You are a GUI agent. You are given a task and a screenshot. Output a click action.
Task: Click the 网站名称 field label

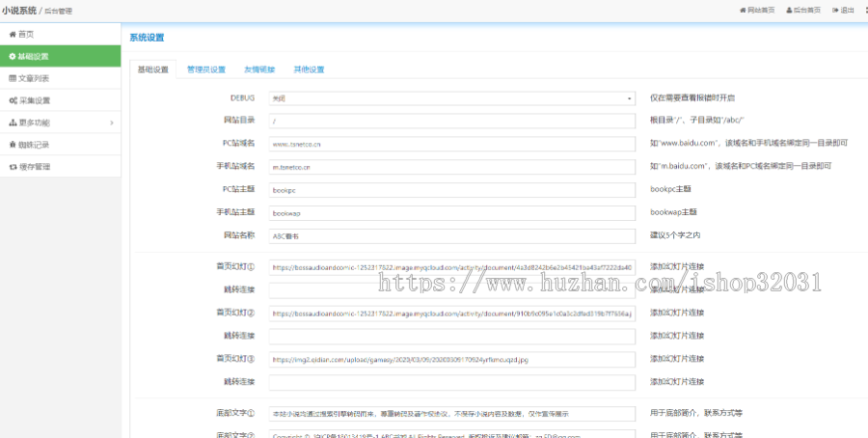(x=239, y=235)
